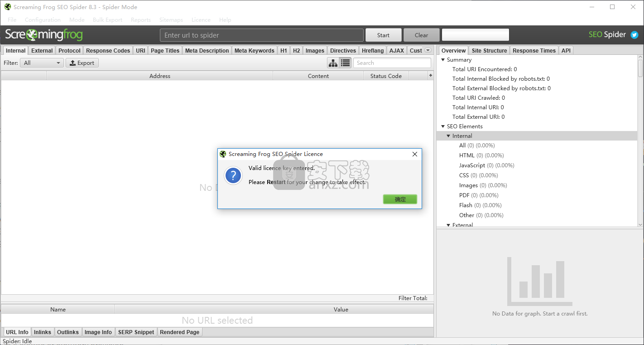The height and width of the screenshot is (345, 644).
Task: Open the Site Structure tab
Action: (x=489, y=51)
